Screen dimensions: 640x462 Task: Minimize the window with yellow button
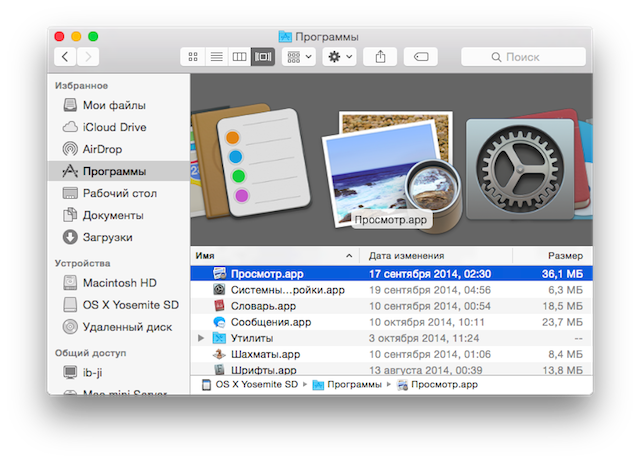coord(76,36)
